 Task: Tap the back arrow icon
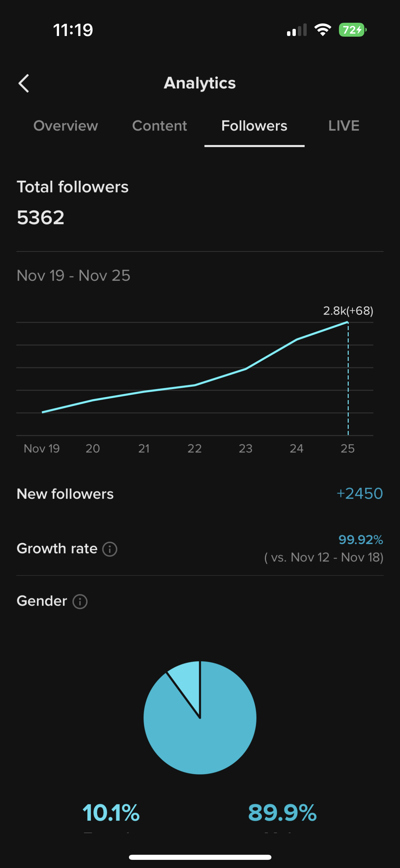[24, 84]
